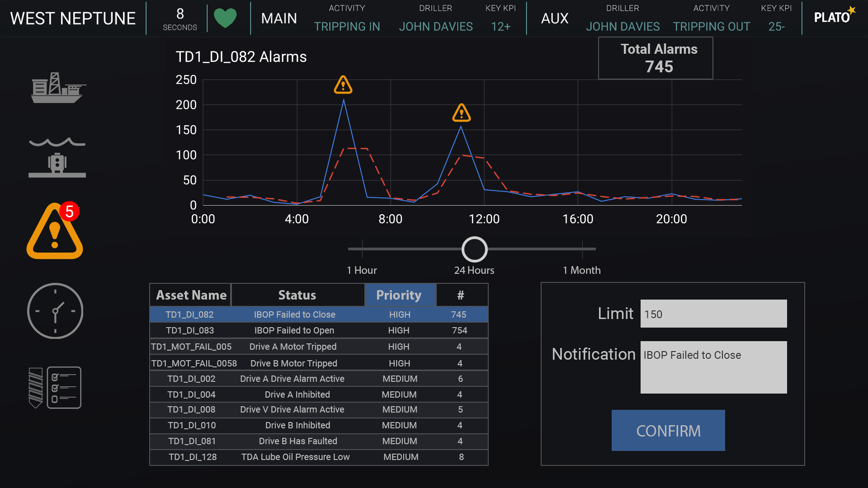Click the 12+ key KPI value

coord(500,27)
